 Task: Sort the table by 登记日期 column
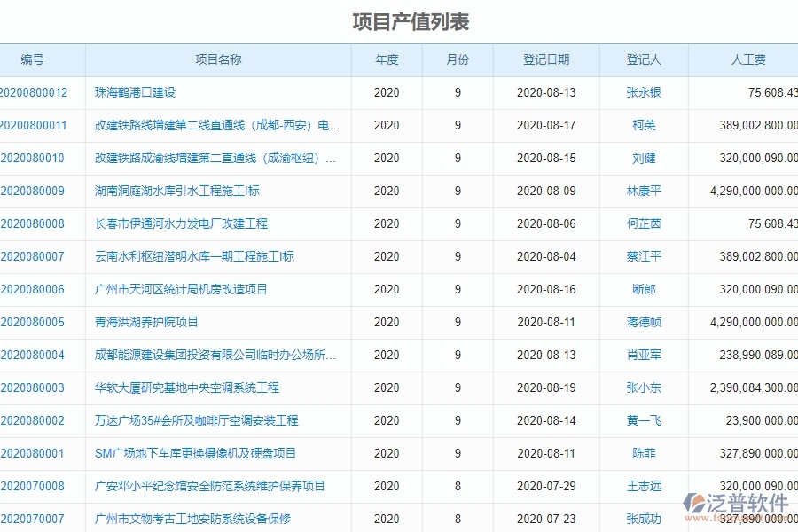545,59
